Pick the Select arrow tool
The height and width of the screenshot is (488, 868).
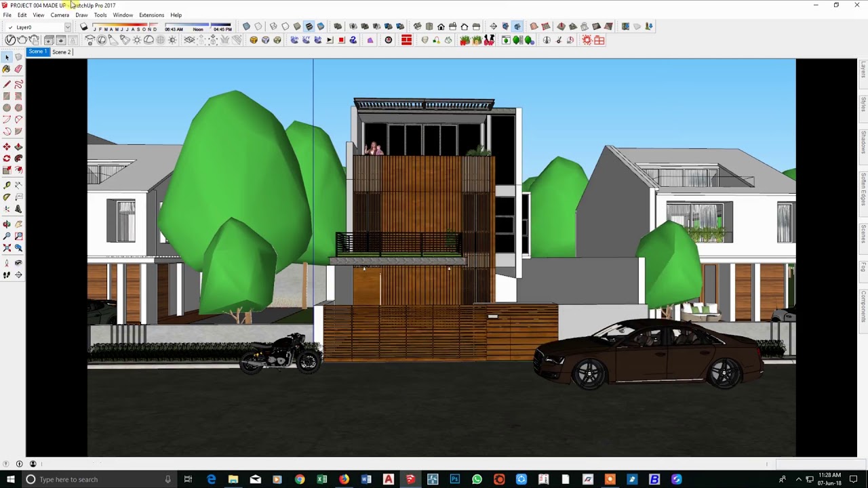7,58
